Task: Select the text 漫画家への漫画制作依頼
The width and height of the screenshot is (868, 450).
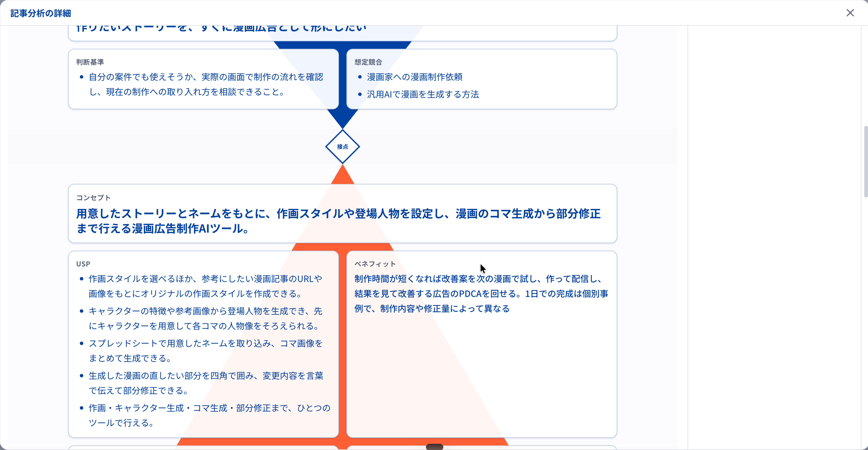Action: pyautogui.click(x=414, y=77)
